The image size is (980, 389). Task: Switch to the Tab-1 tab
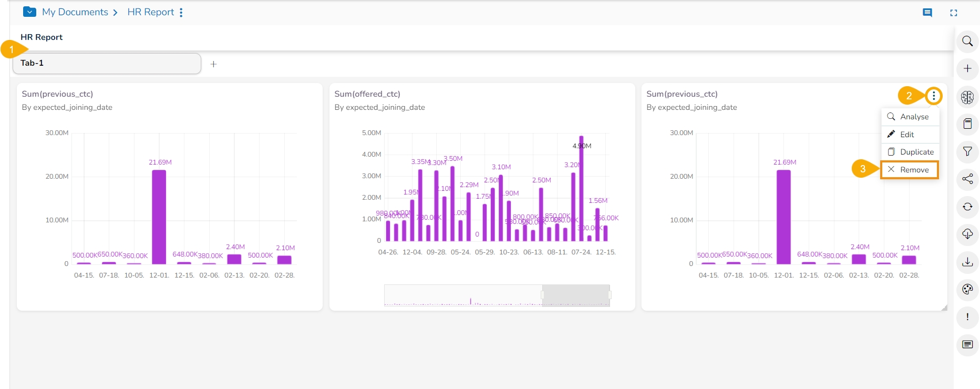[x=107, y=63]
